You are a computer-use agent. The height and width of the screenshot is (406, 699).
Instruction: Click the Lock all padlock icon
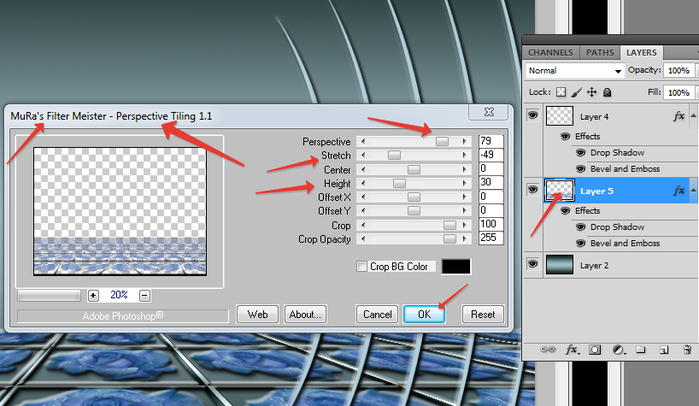pos(607,92)
